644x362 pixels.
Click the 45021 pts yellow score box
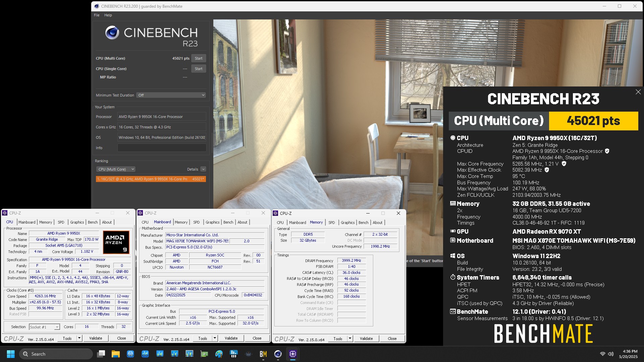tap(593, 121)
